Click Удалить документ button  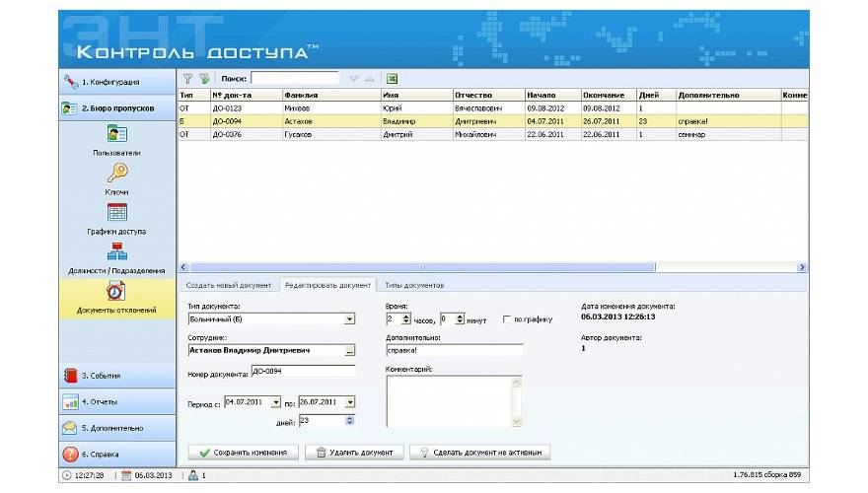click(354, 453)
